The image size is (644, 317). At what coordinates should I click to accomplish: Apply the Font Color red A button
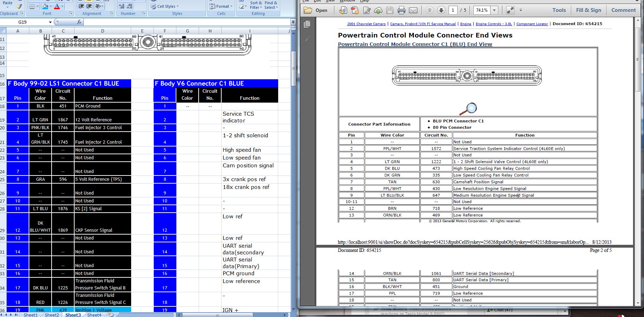(x=57, y=6)
